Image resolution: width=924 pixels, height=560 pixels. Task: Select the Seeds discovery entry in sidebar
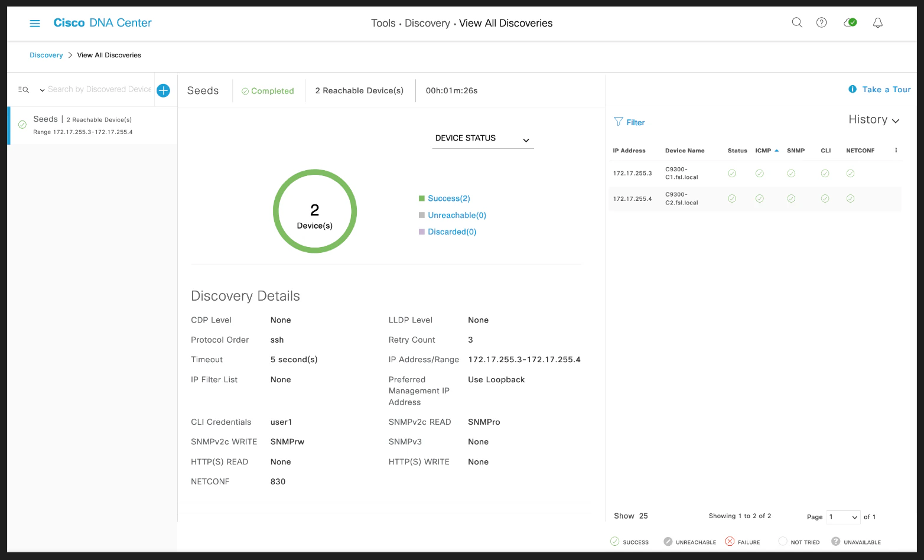92,125
